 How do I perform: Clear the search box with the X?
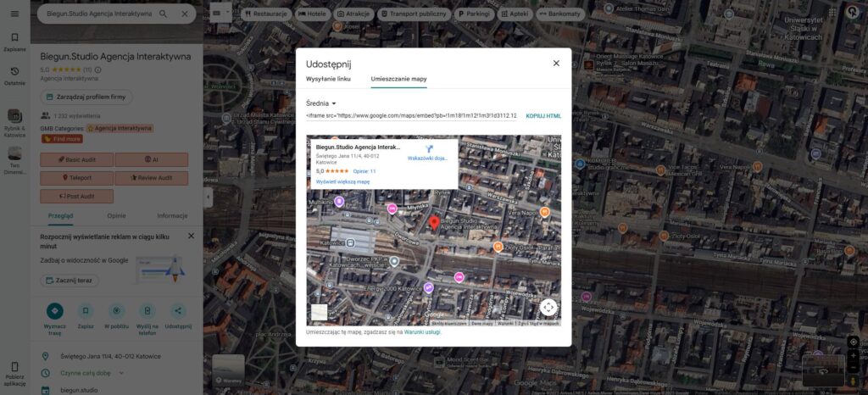point(185,14)
